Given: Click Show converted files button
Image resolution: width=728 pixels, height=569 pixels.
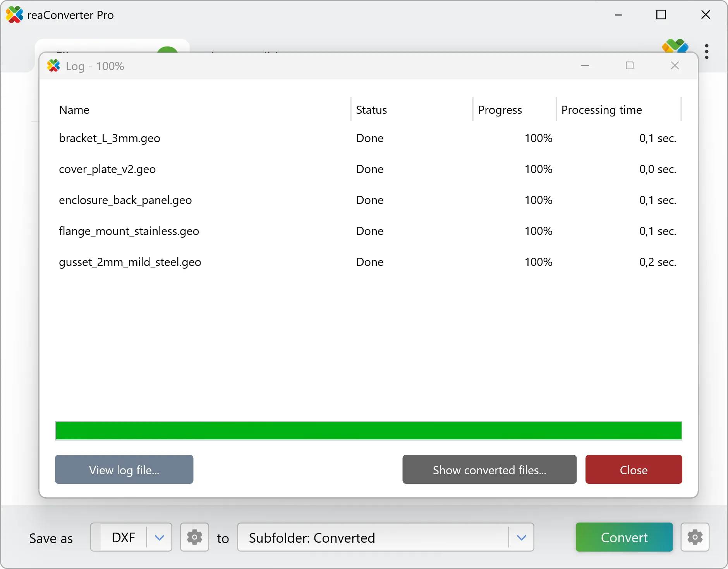Looking at the screenshot, I should pyautogui.click(x=489, y=470).
